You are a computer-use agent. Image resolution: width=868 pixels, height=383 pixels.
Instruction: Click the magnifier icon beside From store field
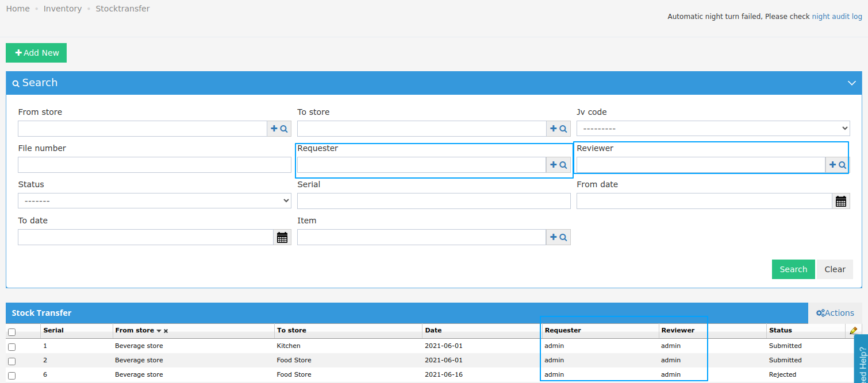tap(284, 129)
